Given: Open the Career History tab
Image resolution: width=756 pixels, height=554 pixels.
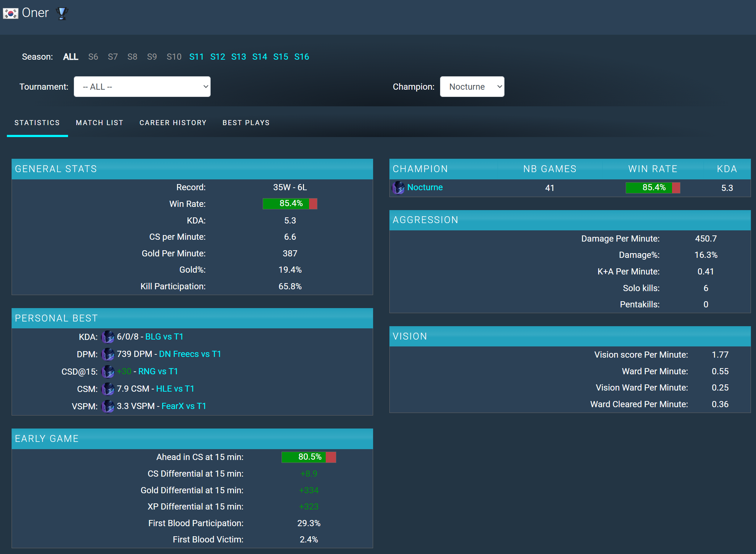Looking at the screenshot, I should click(173, 123).
